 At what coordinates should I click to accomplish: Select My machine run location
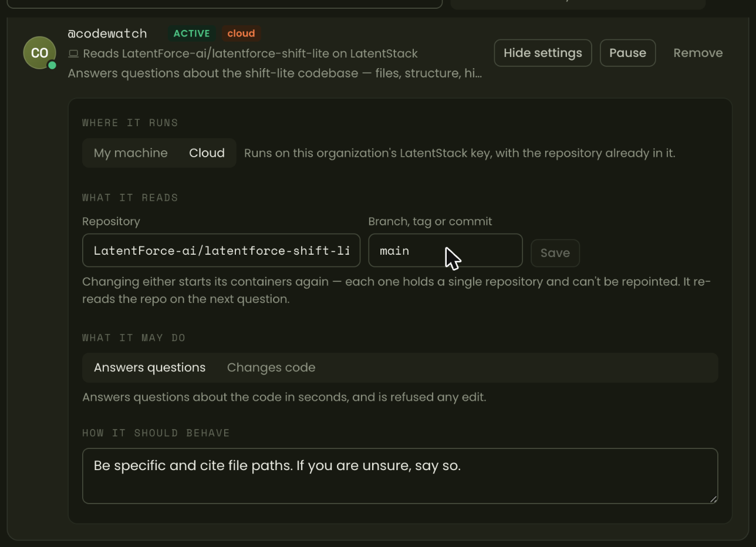[x=130, y=153]
